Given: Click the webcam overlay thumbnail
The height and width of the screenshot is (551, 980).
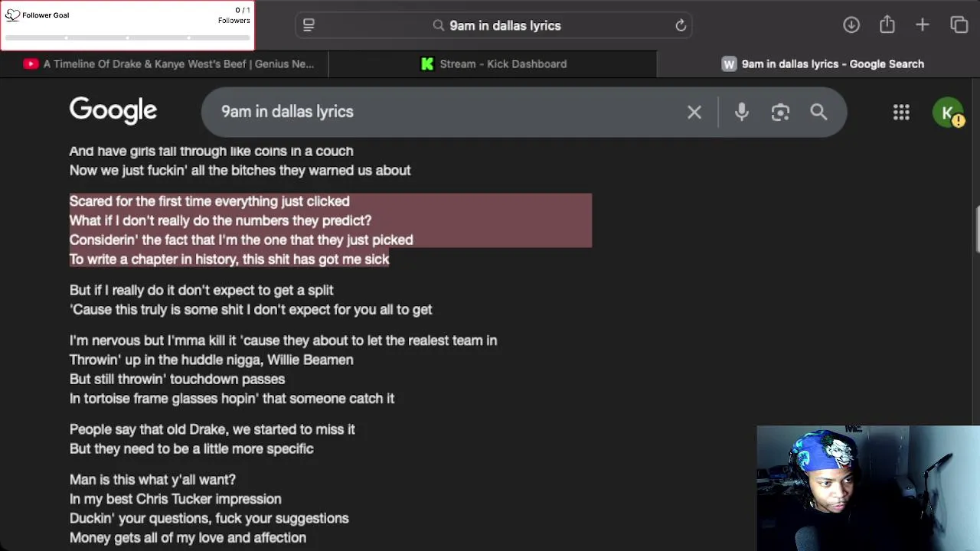Looking at the screenshot, I should [868, 488].
